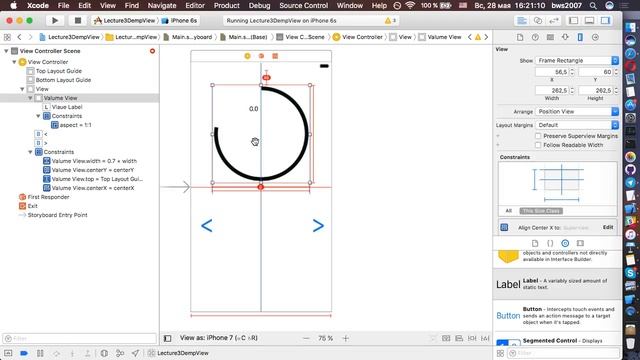
Task: Open the Navigate menu
Action: pos(162,5)
